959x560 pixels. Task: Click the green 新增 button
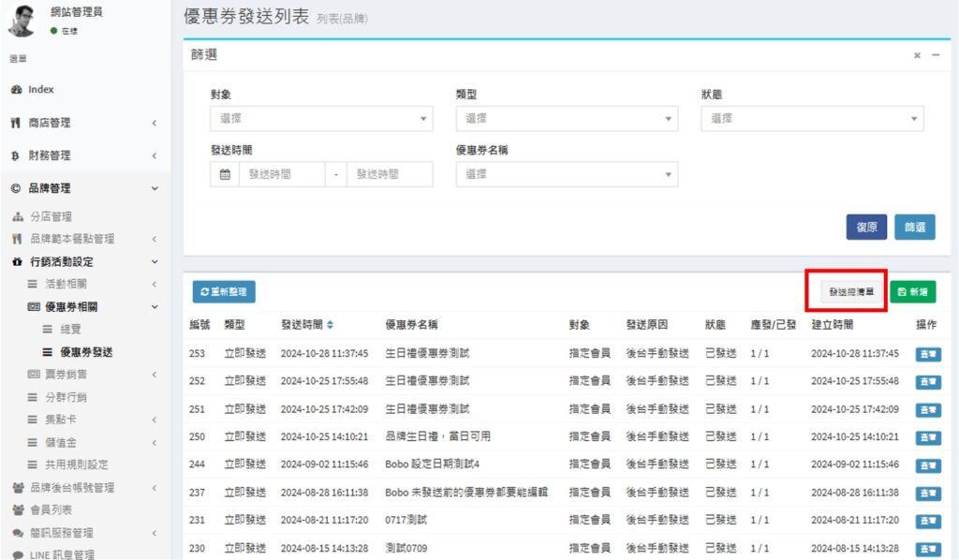(x=912, y=292)
